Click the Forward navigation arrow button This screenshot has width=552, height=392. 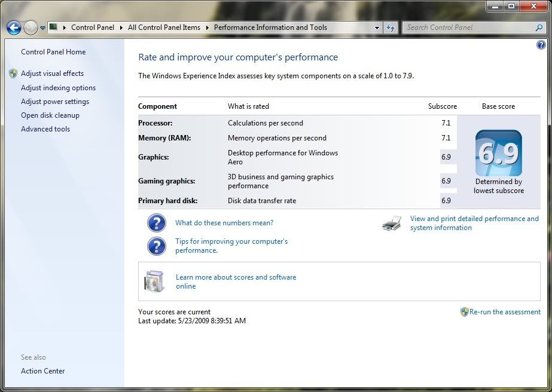point(30,27)
